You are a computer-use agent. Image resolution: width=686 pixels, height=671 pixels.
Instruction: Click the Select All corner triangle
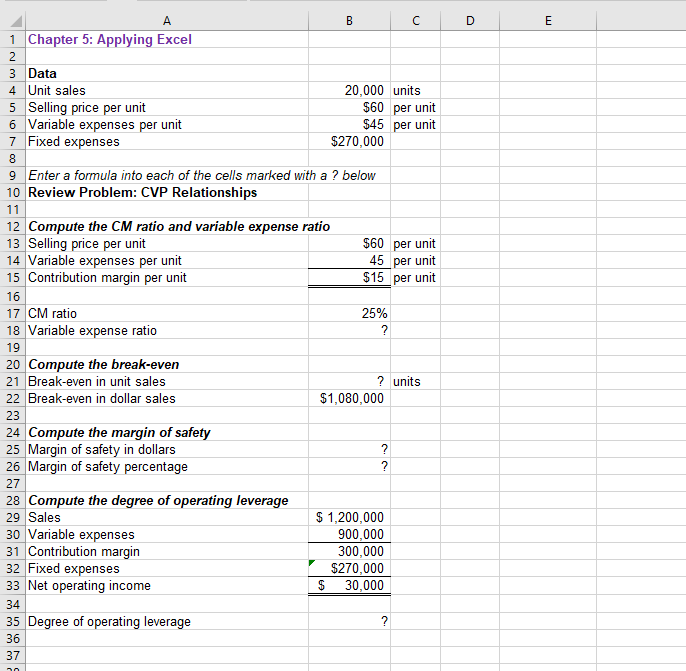click(16, 21)
